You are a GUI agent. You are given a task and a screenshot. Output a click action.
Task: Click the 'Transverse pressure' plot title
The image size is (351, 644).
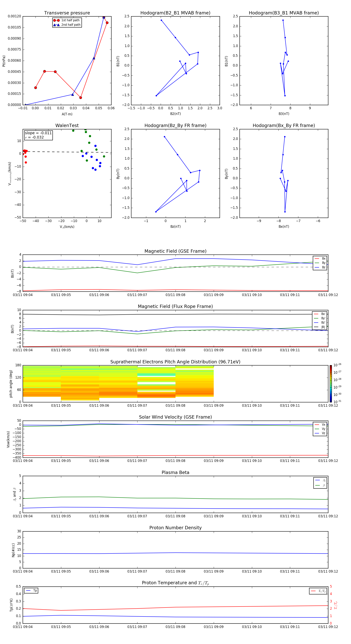coord(67,13)
